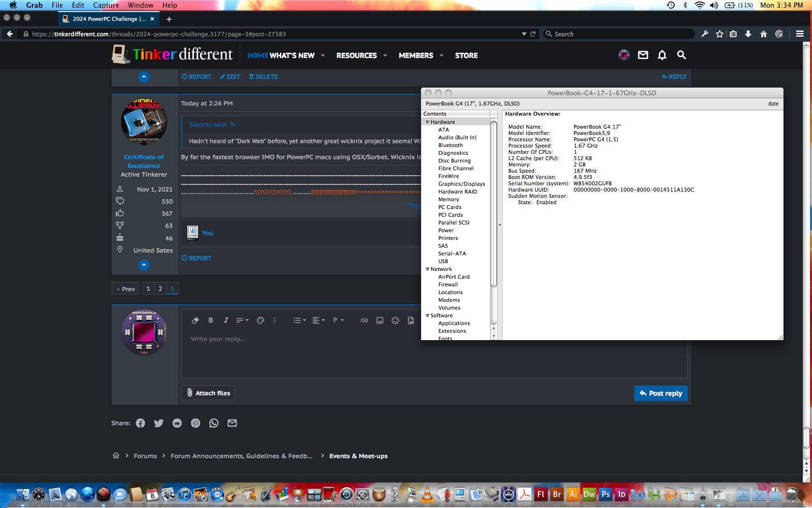Expand the RESOURCES dropdown arrow
Viewport: 812px width, 508px height.
pyautogui.click(x=385, y=56)
